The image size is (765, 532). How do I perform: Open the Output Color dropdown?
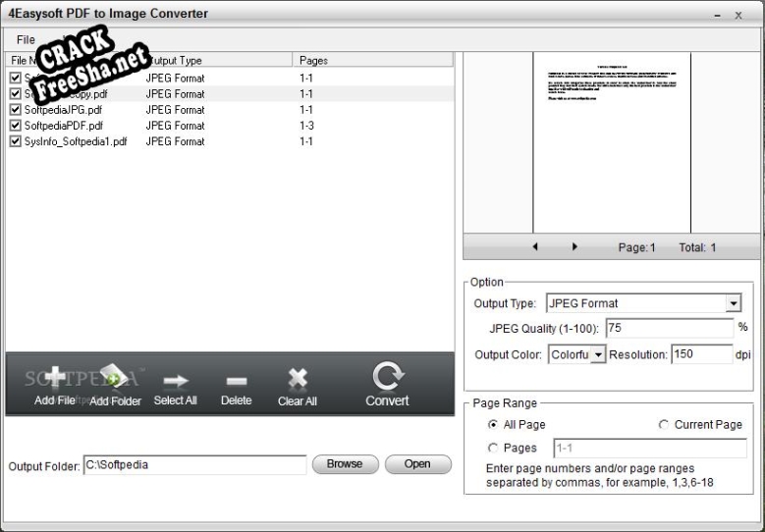click(598, 355)
